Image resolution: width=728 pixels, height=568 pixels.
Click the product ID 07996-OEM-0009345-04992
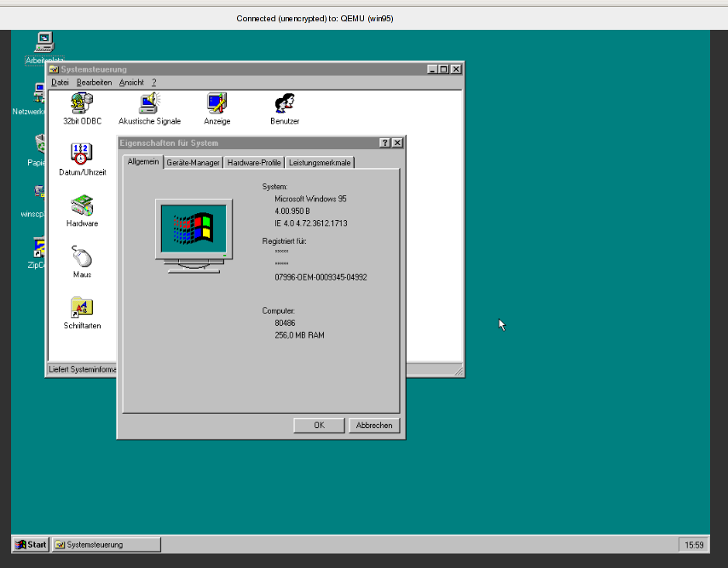(x=321, y=277)
